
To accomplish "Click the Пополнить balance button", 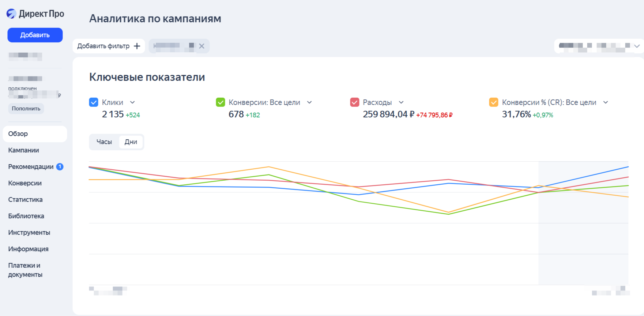I will coord(26,109).
